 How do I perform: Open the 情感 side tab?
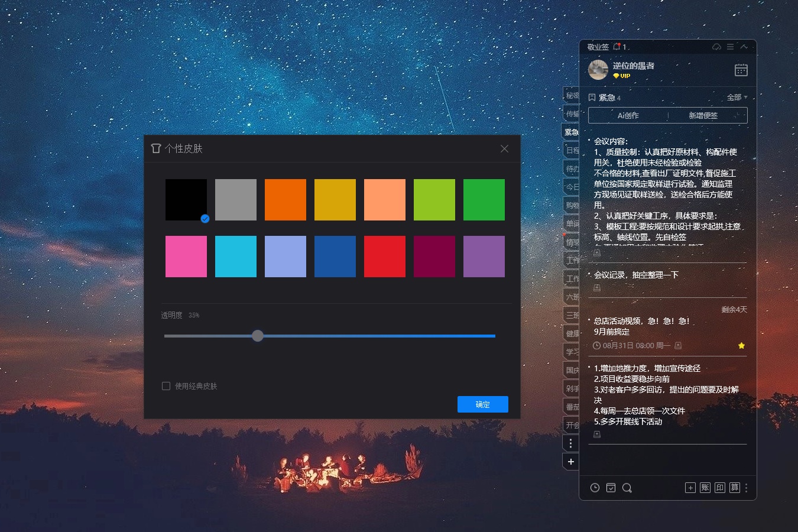571,242
